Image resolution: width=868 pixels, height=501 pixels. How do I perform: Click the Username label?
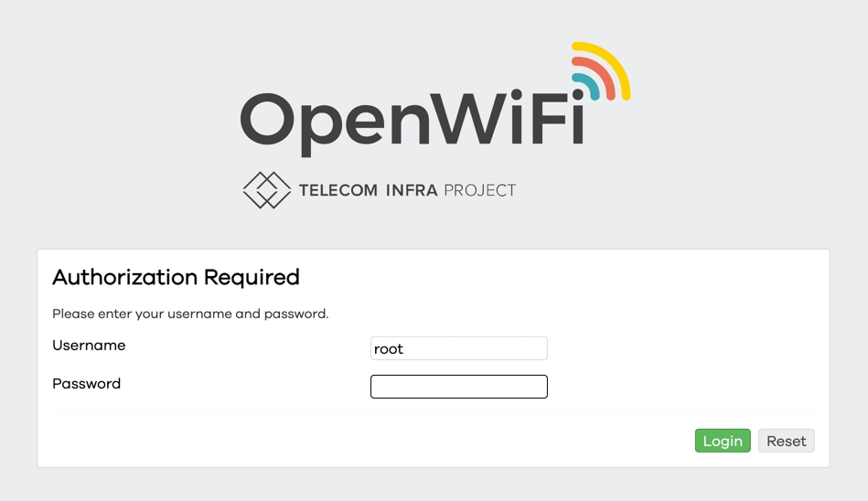tap(89, 346)
